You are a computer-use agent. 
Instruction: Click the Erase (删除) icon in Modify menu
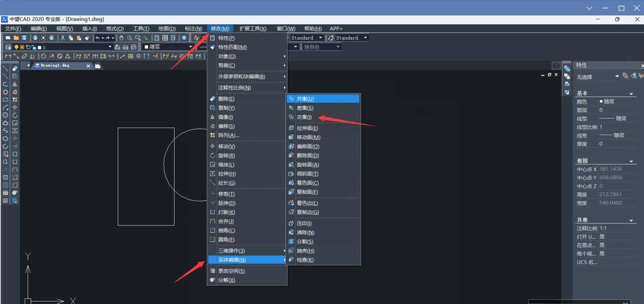click(213, 99)
